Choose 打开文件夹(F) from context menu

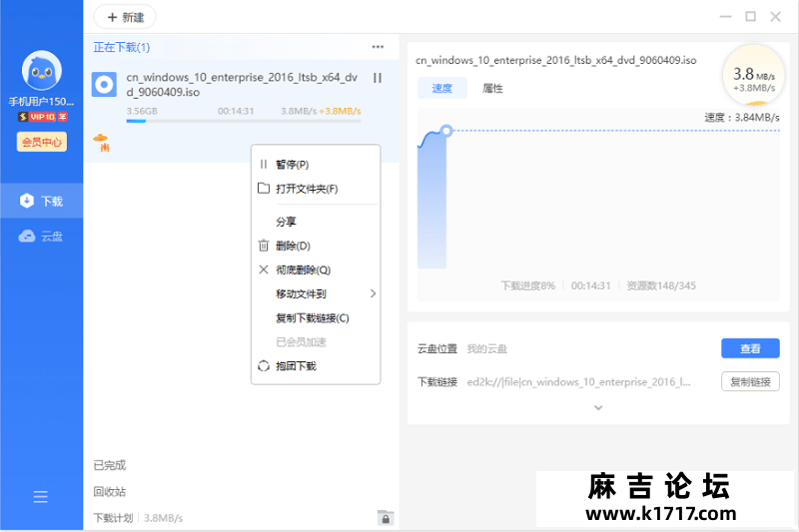(x=316, y=189)
